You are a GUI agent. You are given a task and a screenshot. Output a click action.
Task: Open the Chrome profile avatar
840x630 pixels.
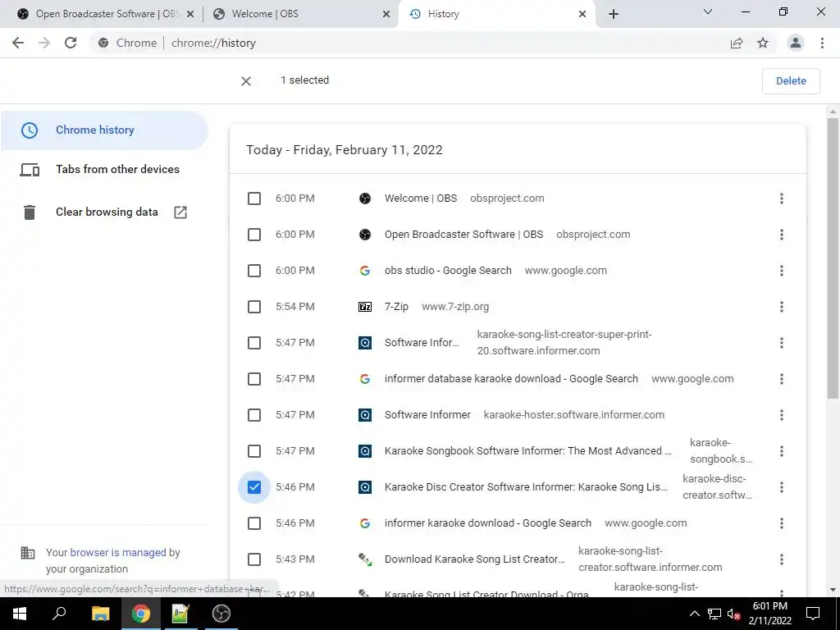[796, 43]
